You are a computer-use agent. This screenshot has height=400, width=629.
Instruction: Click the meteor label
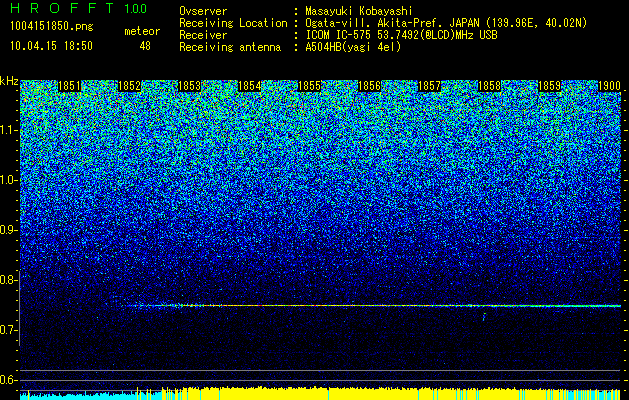point(142,31)
